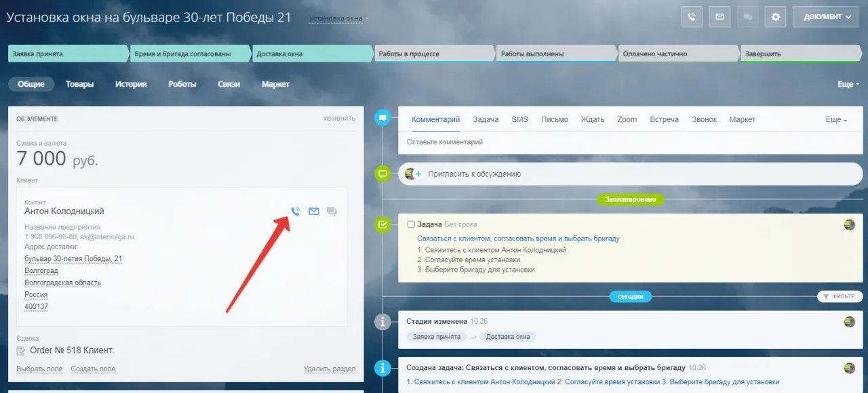Click the email envelope icon in contact card
This screenshot has width=868, height=393.
[314, 211]
